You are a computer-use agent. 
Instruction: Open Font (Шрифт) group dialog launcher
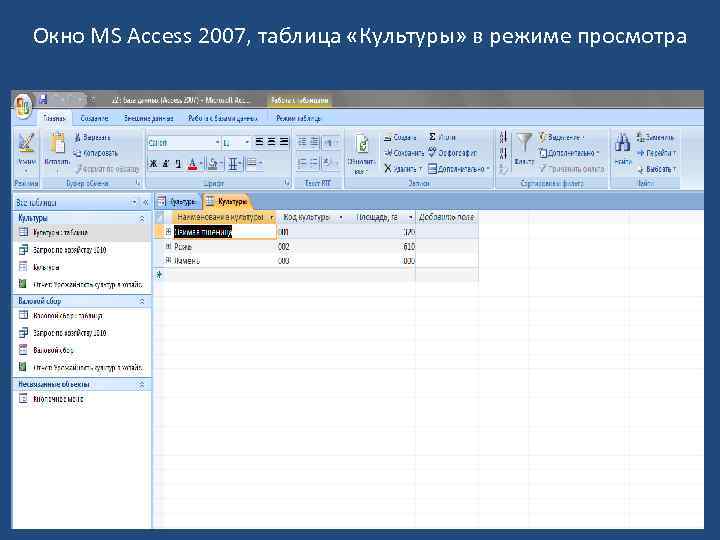287,183
